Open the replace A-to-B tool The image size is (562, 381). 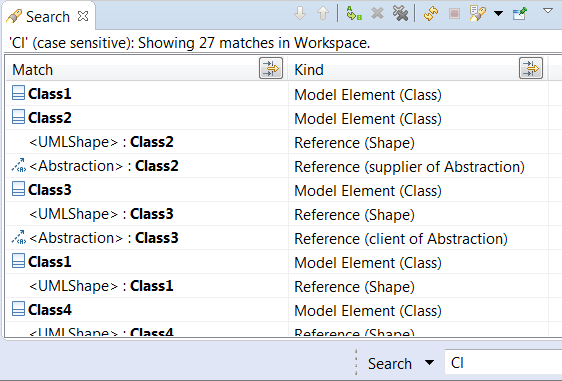pos(354,14)
